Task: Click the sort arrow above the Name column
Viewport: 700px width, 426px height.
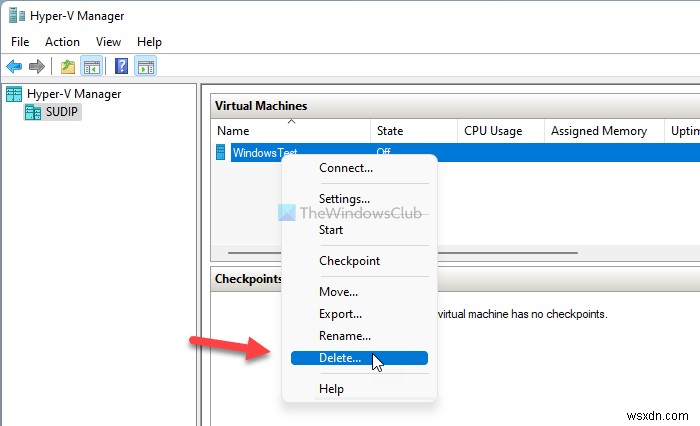Action: pos(292,121)
